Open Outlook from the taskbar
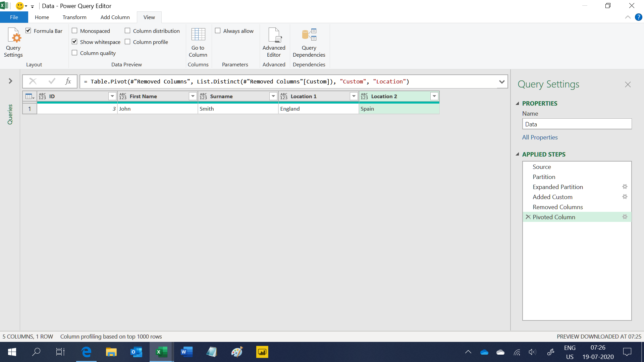644x362 pixels. click(x=136, y=352)
